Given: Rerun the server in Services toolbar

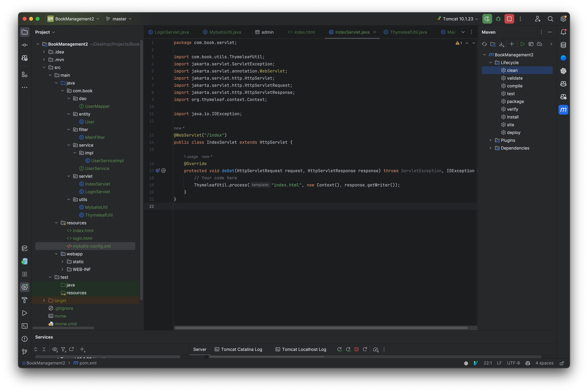Looking at the screenshot, I should (x=339, y=349).
